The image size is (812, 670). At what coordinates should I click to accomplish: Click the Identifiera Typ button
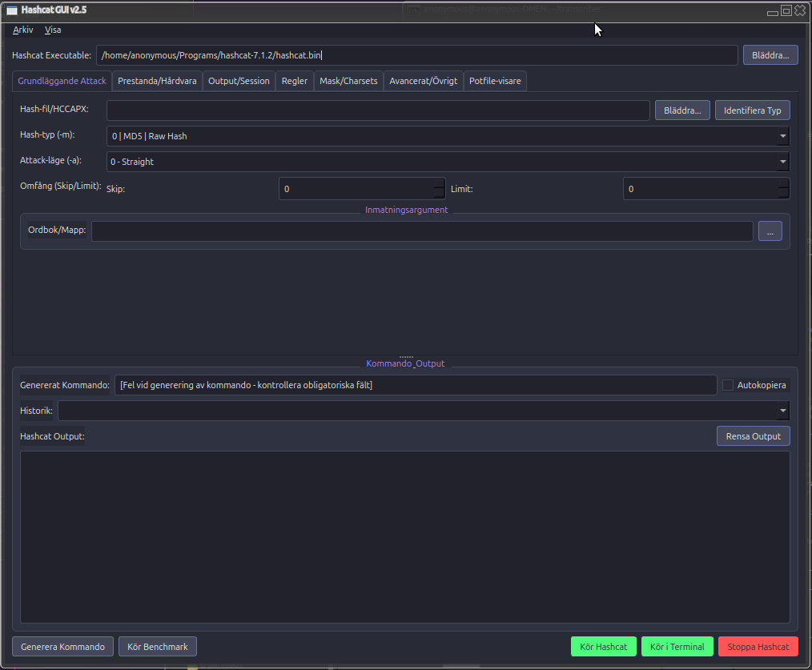tap(752, 110)
